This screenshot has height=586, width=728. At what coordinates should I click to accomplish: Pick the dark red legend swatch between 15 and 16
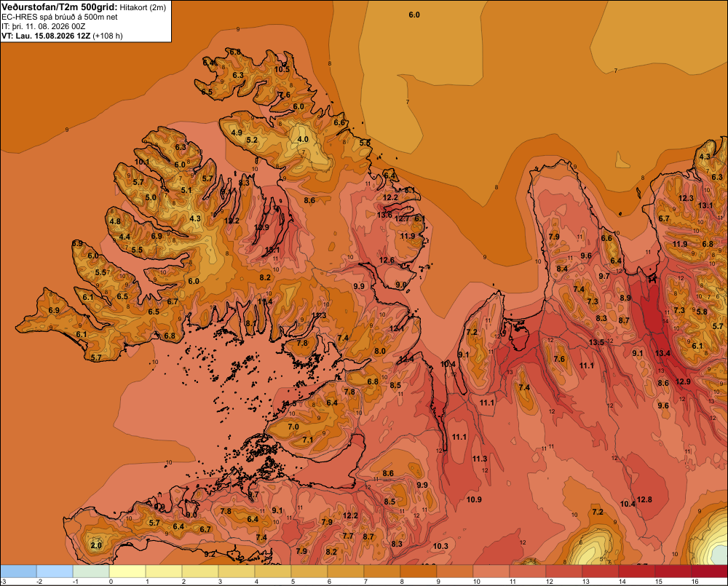tap(673, 571)
